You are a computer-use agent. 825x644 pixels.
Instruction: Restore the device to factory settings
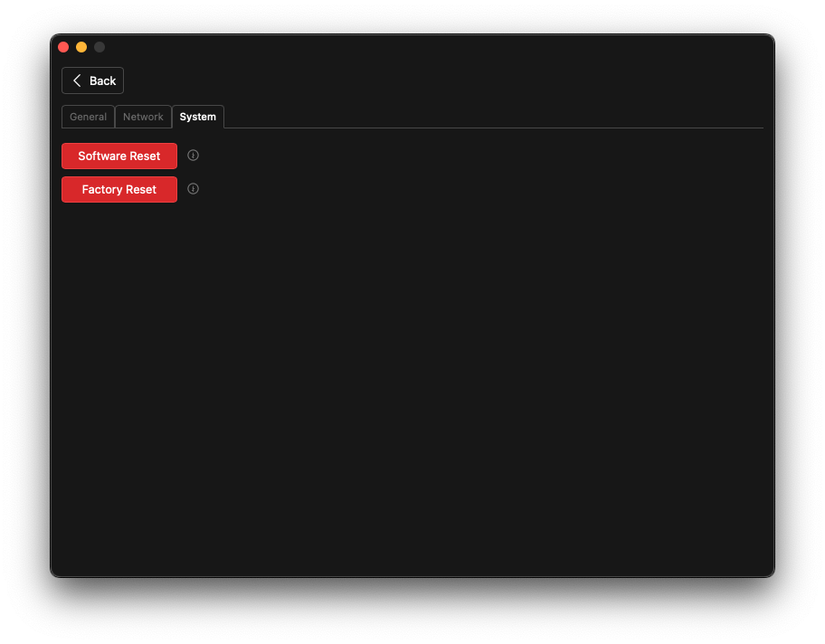(119, 189)
